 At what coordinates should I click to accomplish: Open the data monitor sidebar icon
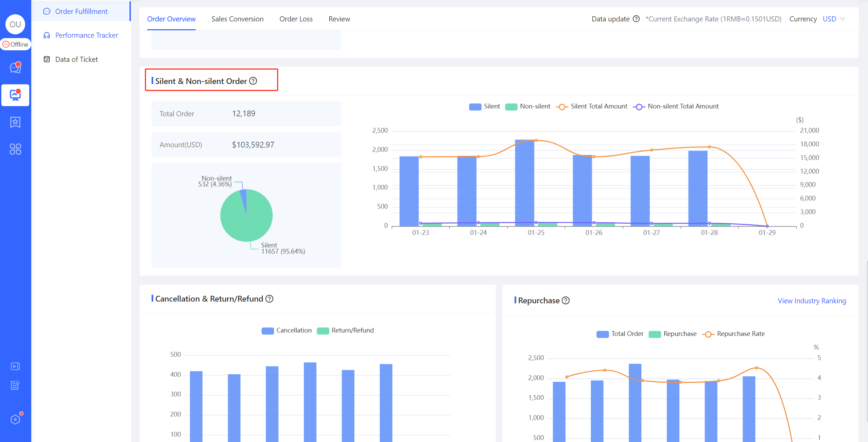click(x=15, y=95)
